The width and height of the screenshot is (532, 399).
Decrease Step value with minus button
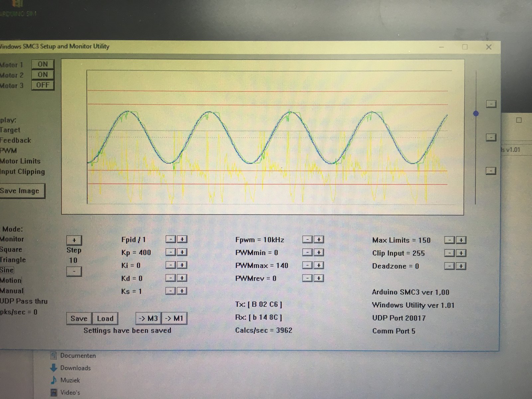point(74,272)
